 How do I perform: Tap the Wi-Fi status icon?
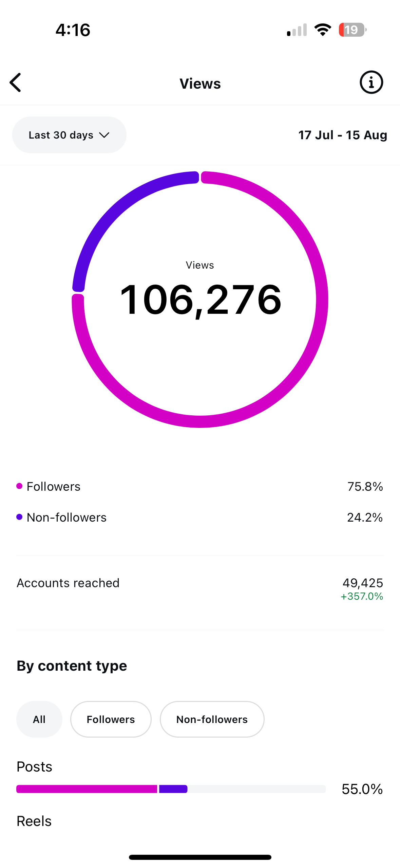click(323, 30)
